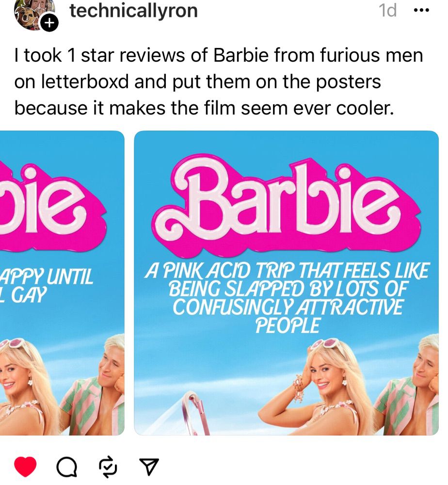Open the technicallyron username link
Image resolution: width=448 pixels, height=485 pixels.
(x=133, y=11)
